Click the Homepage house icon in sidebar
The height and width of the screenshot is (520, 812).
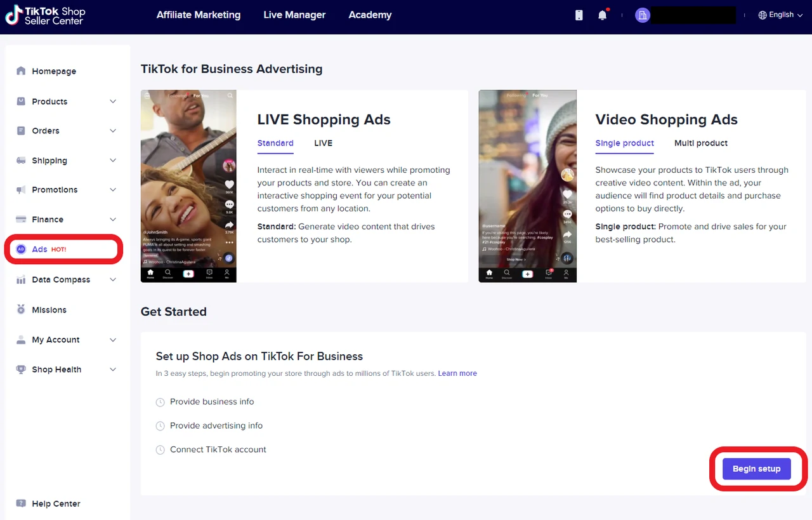coord(21,71)
